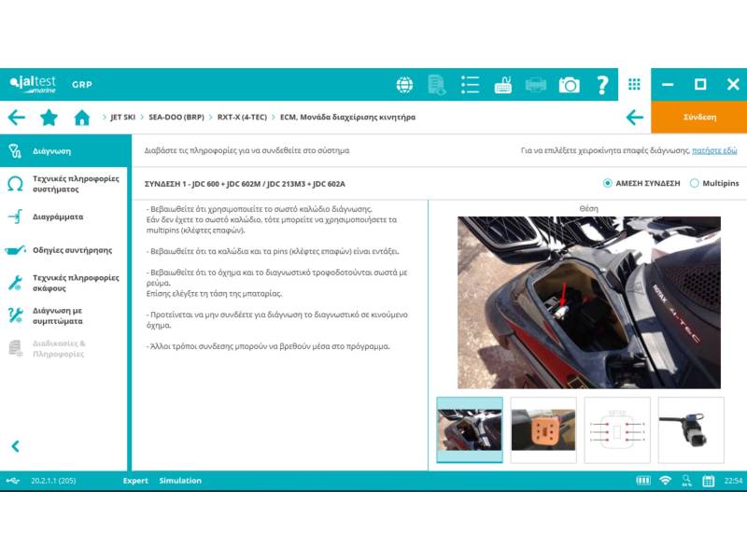Click the πατήστε εδώ link
Screen dimensions: 747x560
[715, 150]
